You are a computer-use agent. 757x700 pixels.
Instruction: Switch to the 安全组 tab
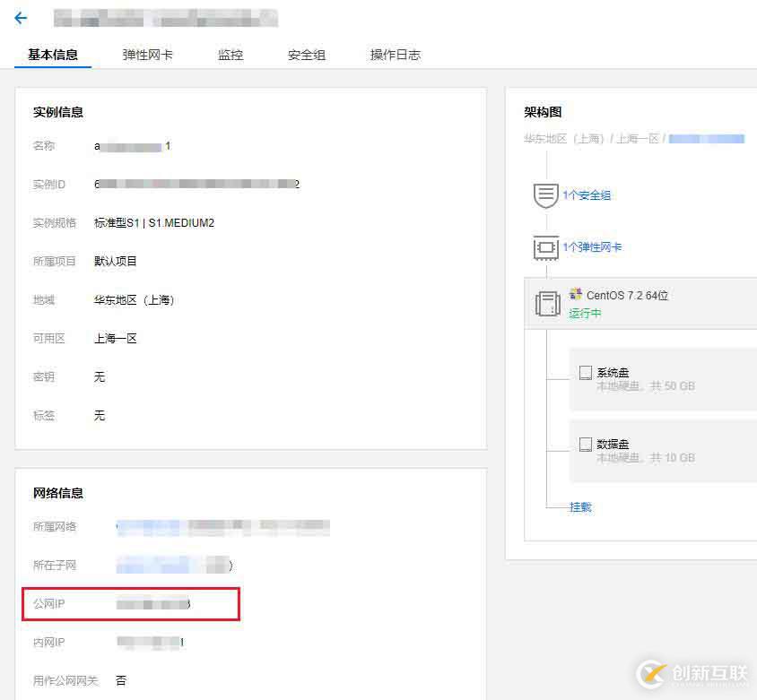[x=307, y=55]
